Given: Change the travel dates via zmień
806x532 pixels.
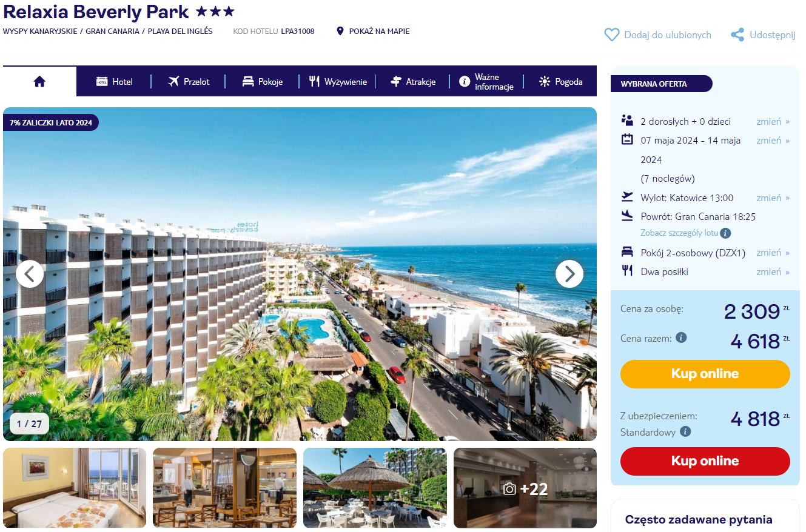Looking at the screenshot, I should pyautogui.click(x=773, y=140).
